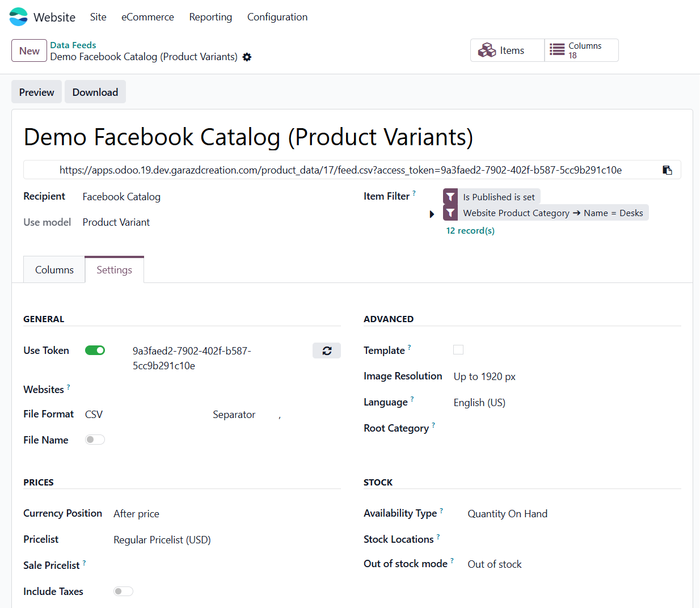Click filter icon on Is Published rule
The height and width of the screenshot is (608, 700).
click(x=450, y=197)
